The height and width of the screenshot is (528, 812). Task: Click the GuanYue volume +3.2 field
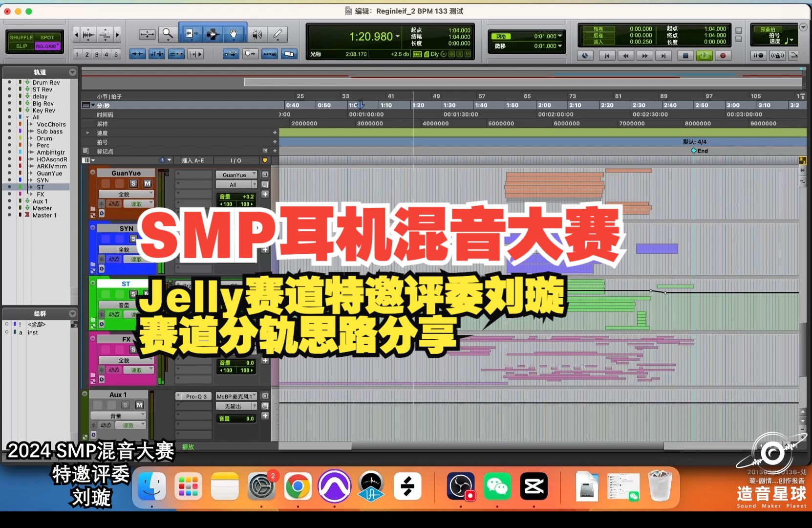click(236, 197)
